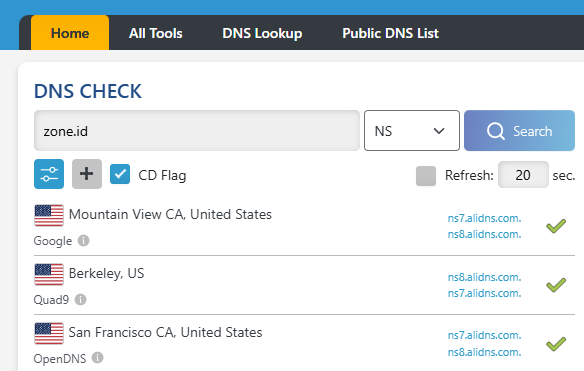The height and width of the screenshot is (371, 584).
Task: Click the Google provider label
Action: point(53,241)
